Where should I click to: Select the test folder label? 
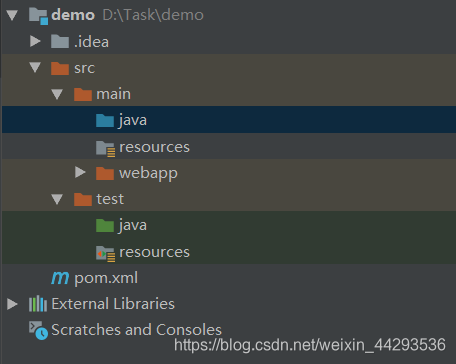click(110, 199)
